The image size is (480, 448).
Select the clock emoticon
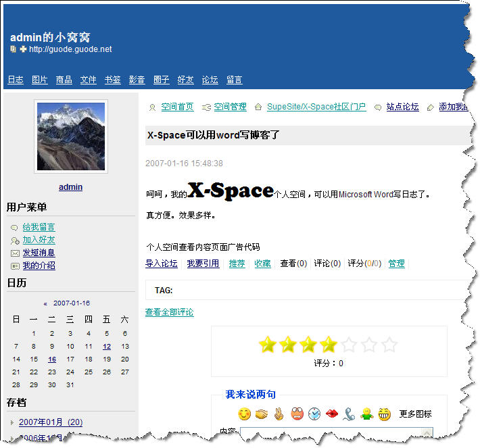(314, 414)
